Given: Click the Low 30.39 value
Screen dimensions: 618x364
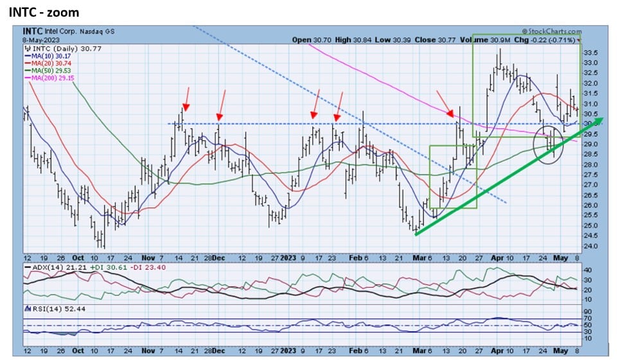Looking at the screenshot, I should tap(393, 40).
